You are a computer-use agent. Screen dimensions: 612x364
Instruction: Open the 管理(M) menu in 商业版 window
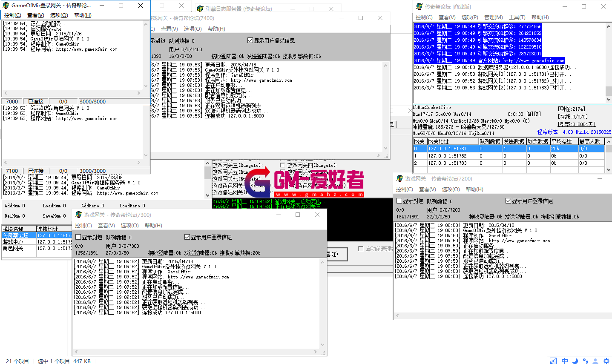494,17
